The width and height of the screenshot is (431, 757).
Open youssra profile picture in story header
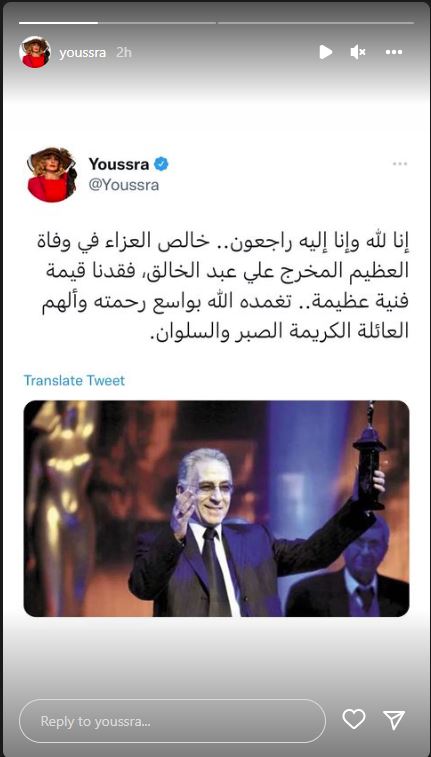[x=35, y=52]
